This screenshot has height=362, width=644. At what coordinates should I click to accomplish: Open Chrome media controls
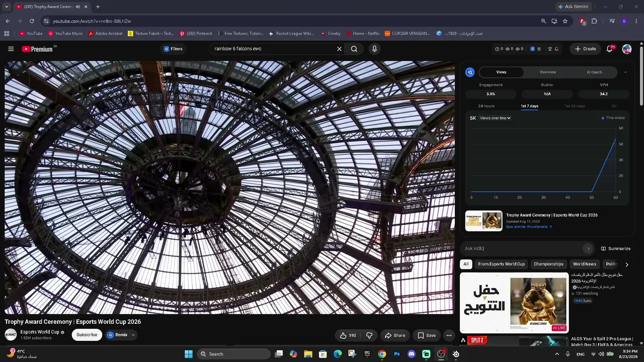coord(612,21)
